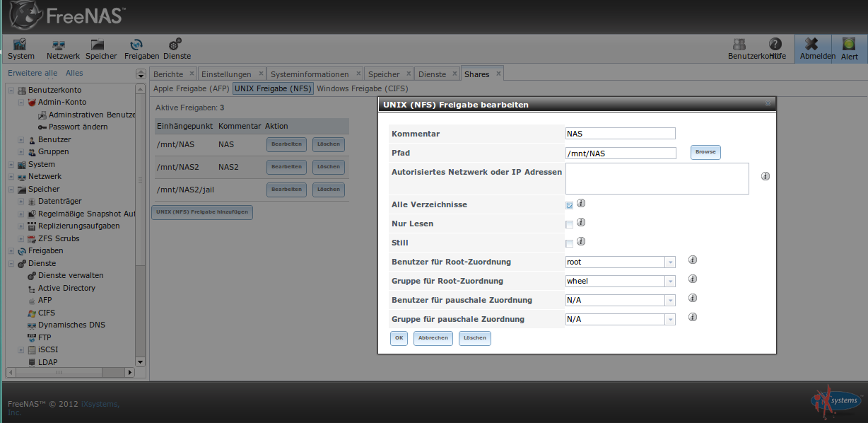The width and height of the screenshot is (868, 423).
Task: Enable the Still checkbox
Action: click(569, 243)
